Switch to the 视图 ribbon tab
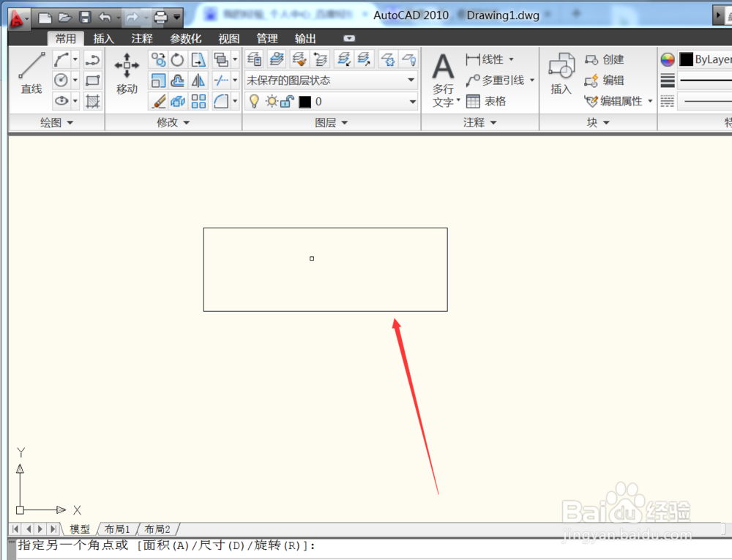732x560 pixels. [x=228, y=38]
